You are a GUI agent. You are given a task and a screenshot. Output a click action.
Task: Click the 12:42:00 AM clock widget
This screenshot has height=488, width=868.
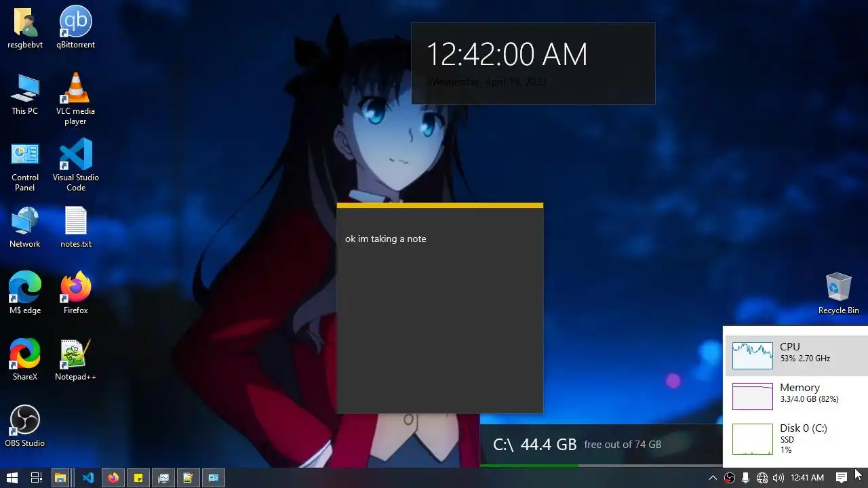coord(507,54)
